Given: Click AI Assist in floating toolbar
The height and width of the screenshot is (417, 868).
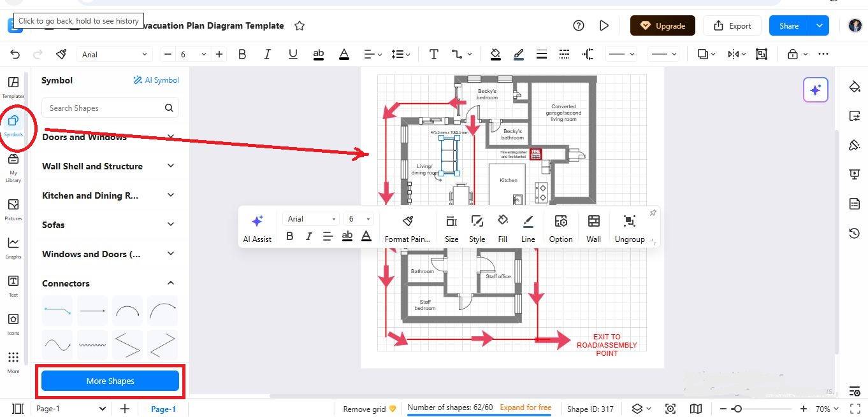Looking at the screenshot, I should tap(257, 228).
